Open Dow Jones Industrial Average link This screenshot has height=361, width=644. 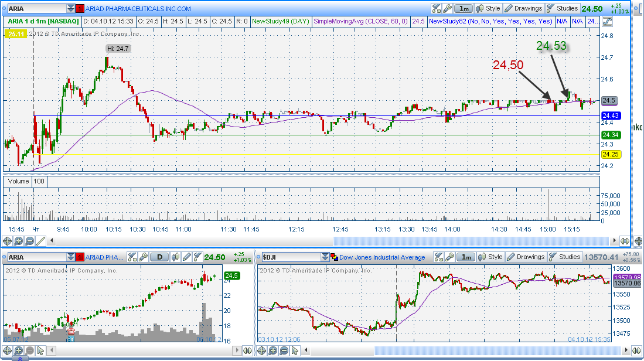[x=382, y=257]
